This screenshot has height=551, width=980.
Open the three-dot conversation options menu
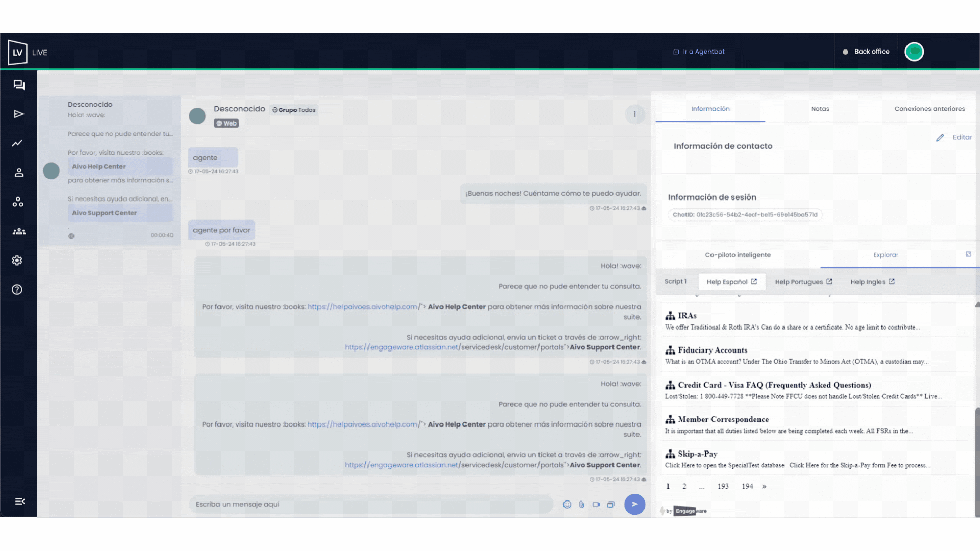pos(634,114)
